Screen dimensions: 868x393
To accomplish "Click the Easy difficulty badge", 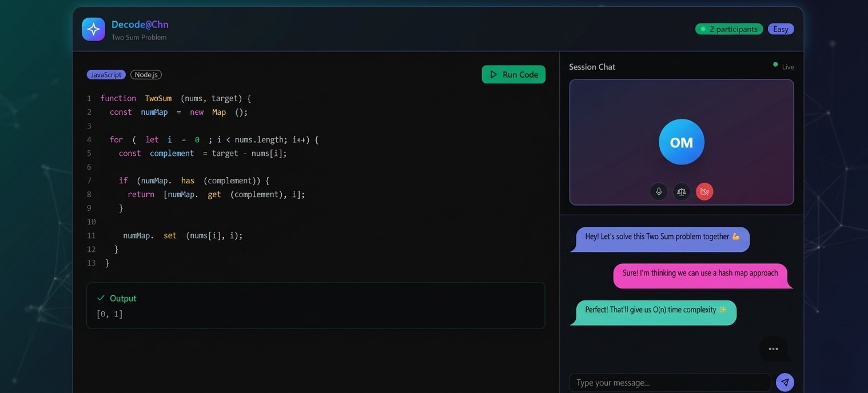I will (x=781, y=29).
